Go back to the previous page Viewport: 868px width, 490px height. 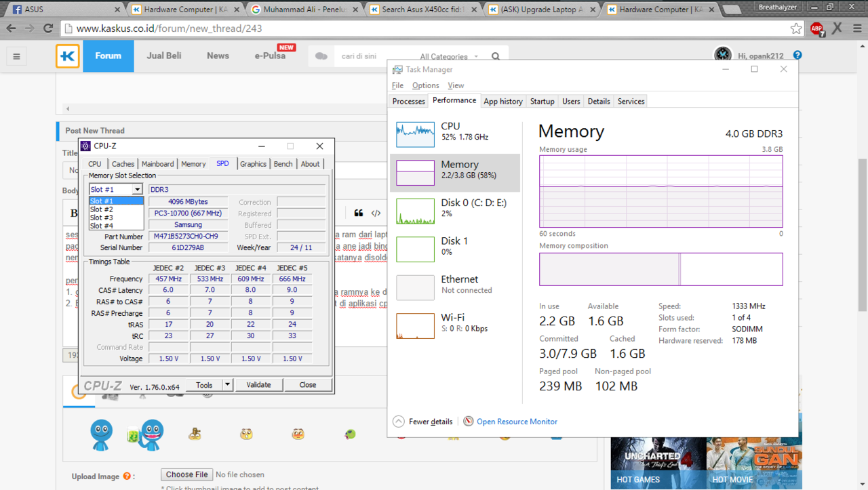click(x=11, y=28)
